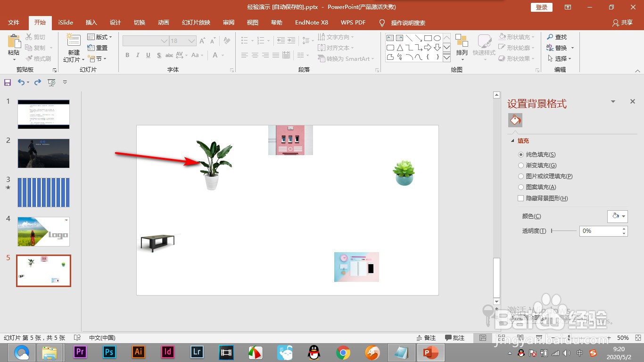Click the Quick Styles icon

(484, 41)
